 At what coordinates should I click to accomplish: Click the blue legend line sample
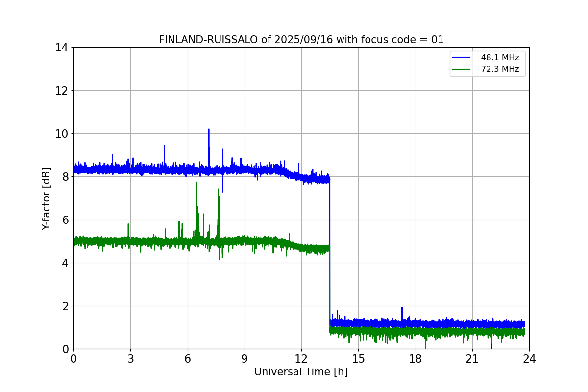(462, 58)
